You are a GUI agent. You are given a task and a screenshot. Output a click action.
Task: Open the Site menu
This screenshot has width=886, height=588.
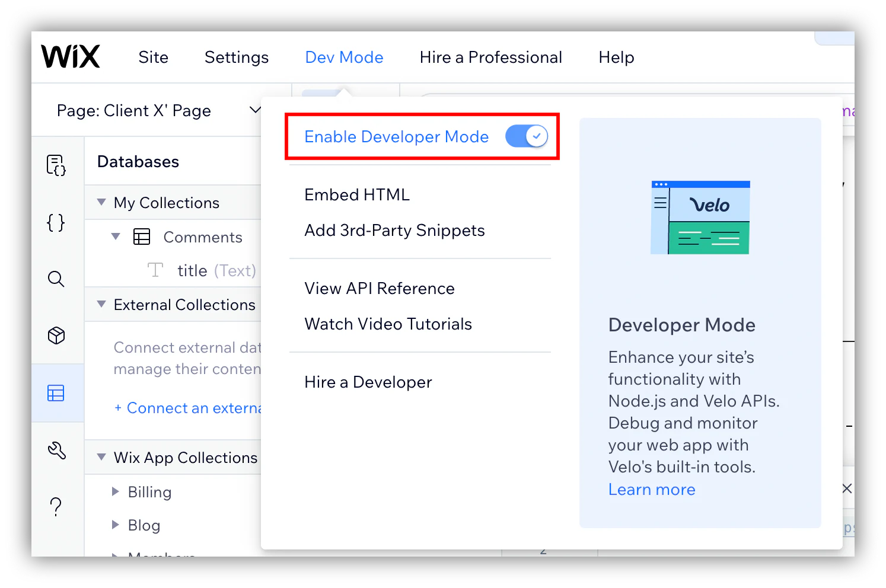154,57
